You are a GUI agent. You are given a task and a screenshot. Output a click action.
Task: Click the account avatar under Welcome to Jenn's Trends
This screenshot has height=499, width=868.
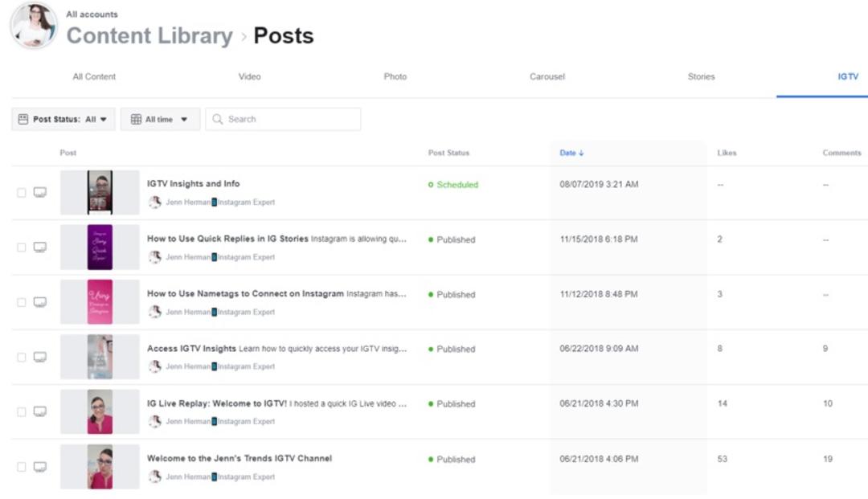coord(155,477)
